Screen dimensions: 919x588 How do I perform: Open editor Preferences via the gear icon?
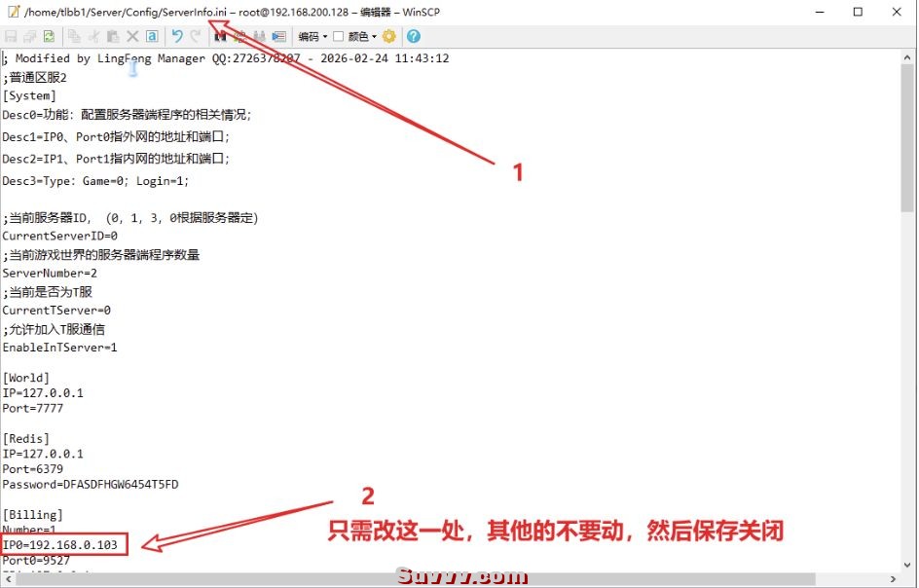click(389, 36)
